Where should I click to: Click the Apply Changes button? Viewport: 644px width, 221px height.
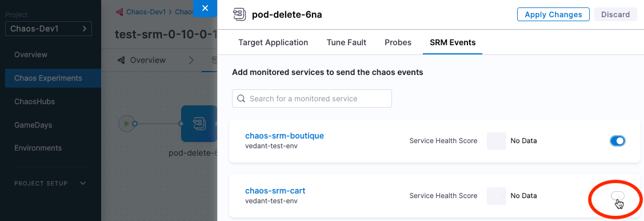553,14
